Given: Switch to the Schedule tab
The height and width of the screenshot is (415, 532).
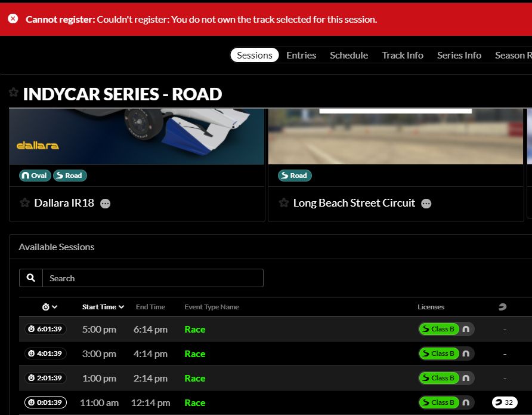Looking at the screenshot, I should 349,55.
